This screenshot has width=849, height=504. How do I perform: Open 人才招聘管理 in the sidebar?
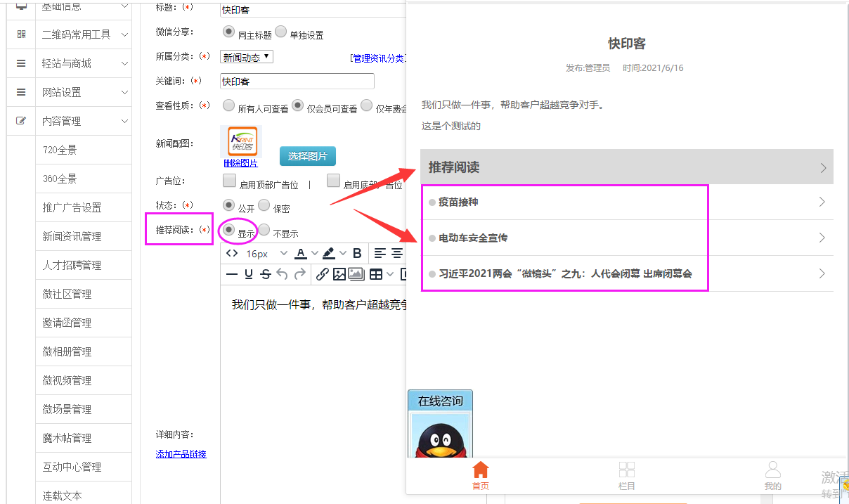click(72, 265)
